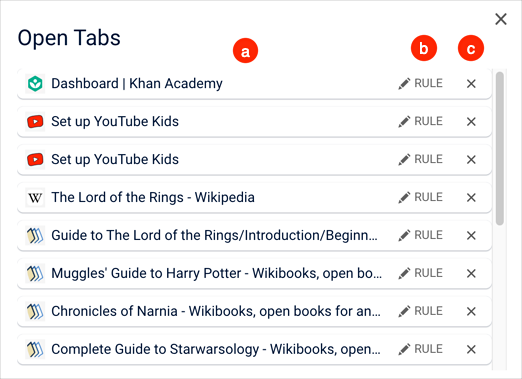Create a rule for Dashboard | Khan Academy

[420, 83]
